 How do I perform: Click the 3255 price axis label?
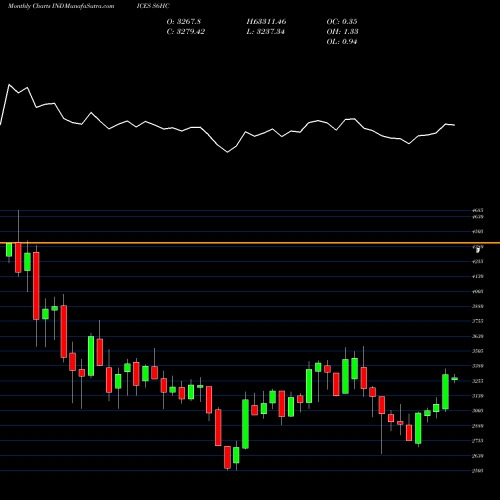click(478, 381)
